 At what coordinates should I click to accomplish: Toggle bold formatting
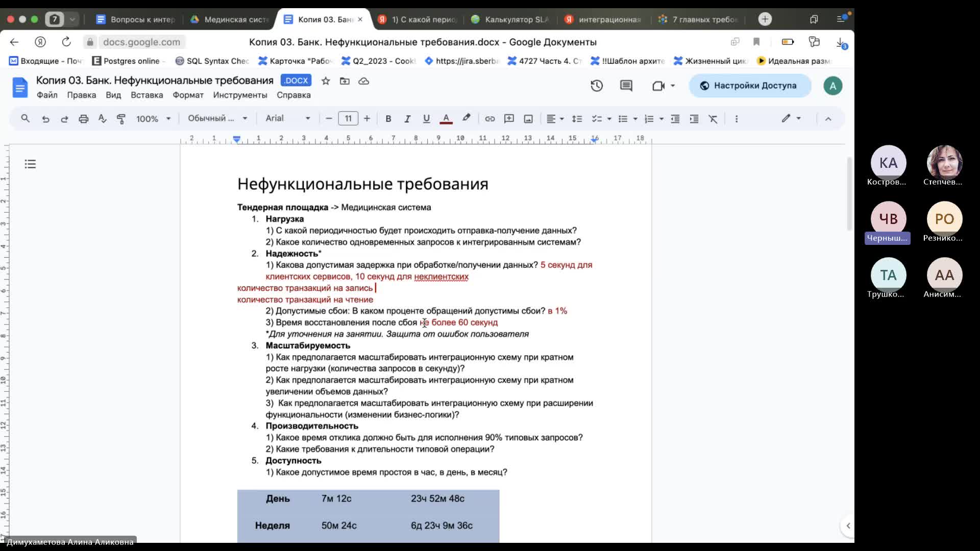tap(388, 119)
